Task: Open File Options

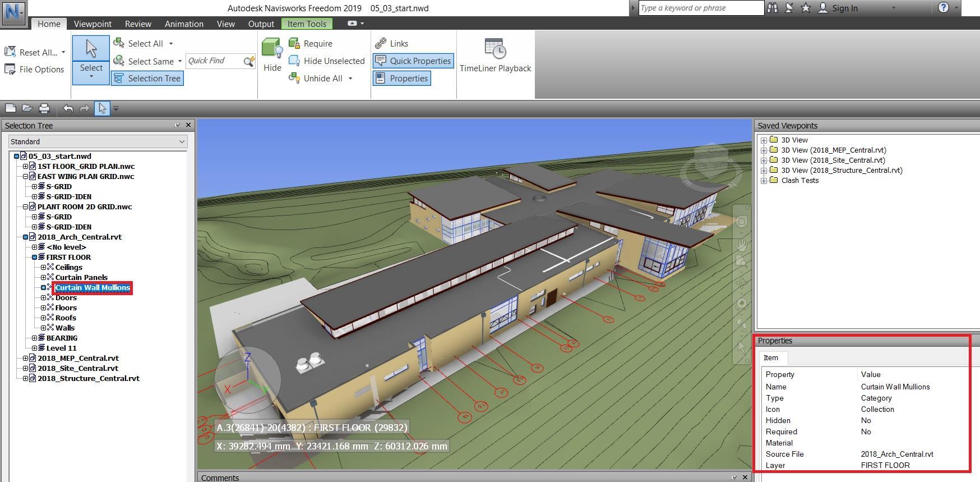Action: (34, 69)
